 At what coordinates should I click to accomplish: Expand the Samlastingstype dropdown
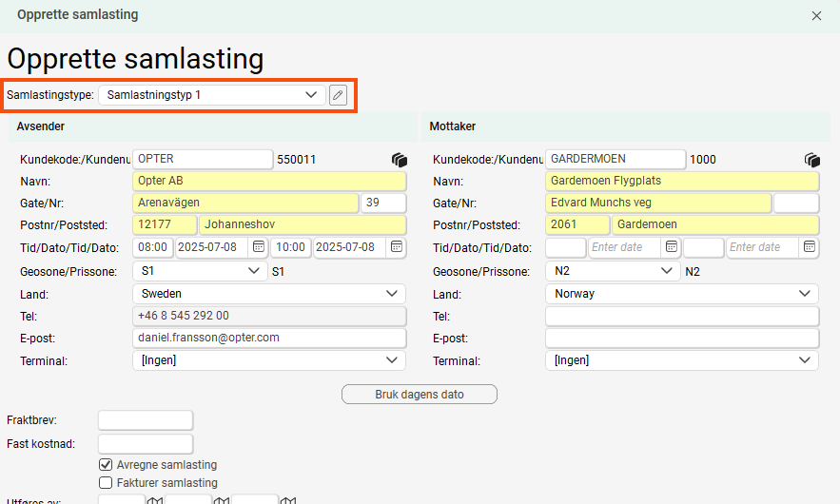click(310, 95)
